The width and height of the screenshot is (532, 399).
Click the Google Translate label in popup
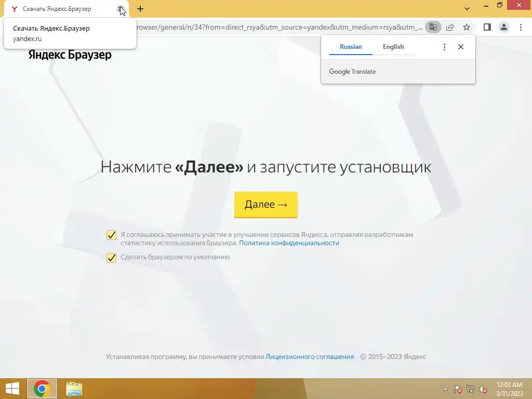click(352, 72)
